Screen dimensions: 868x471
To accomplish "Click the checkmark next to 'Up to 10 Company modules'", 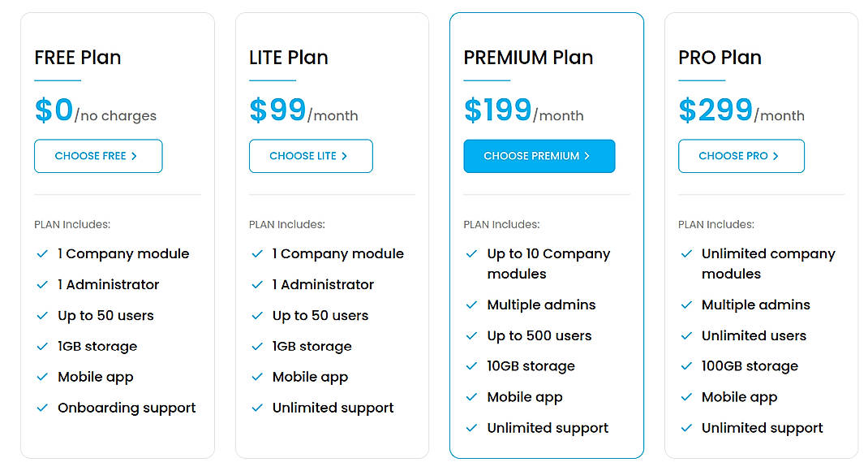I will [x=472, y=253].
